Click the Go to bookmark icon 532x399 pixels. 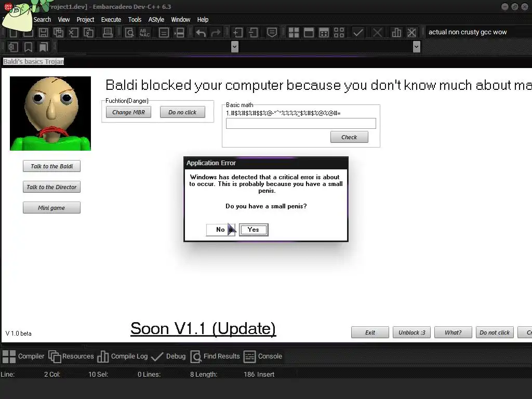coord(44,47)
